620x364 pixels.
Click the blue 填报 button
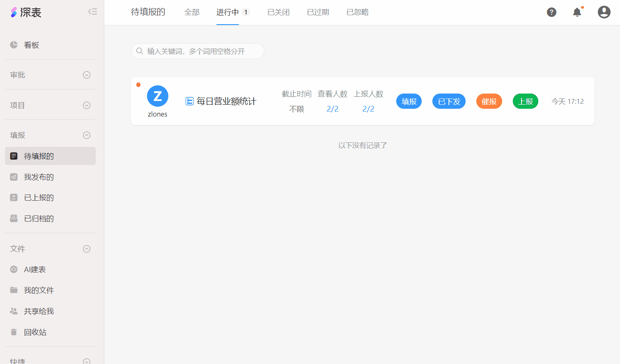[x=409, y=101]
